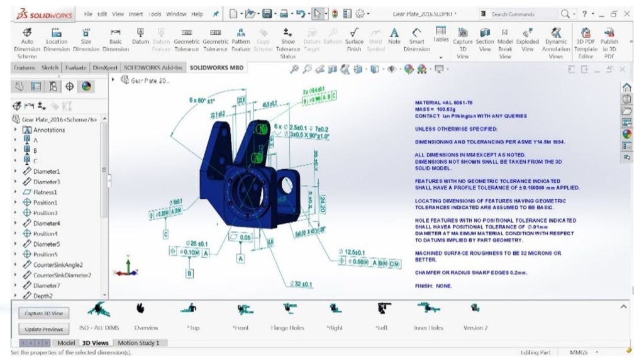644x363 pixels.
Task: Click the Update Previews button
Action: [x=44, y=329]
